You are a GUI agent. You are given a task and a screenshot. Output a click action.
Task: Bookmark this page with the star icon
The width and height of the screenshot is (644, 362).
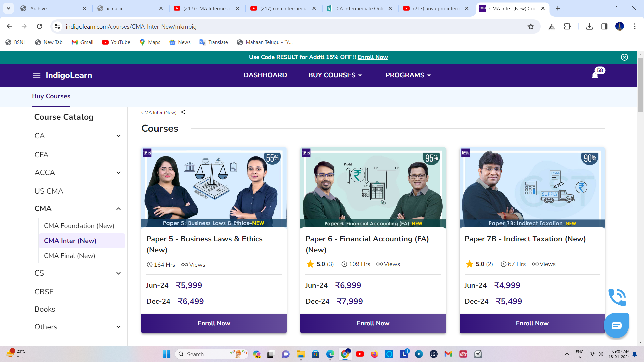(531, 27)
